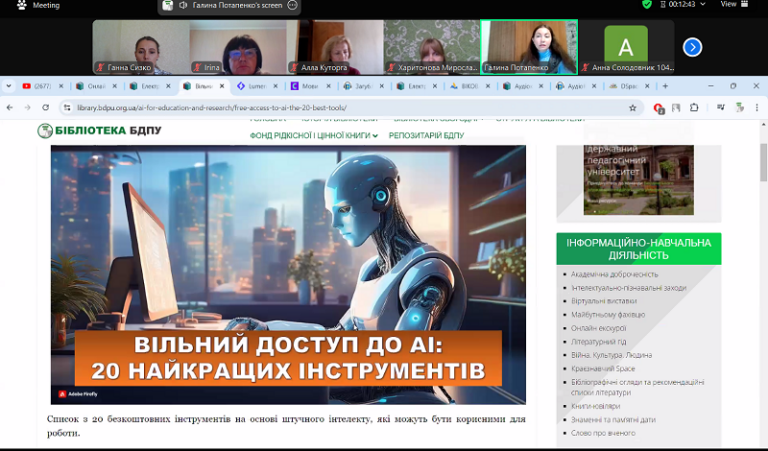Click the Zoom Meeting icon at top left
Screen dimensions: 768x451
coord(22,5)
